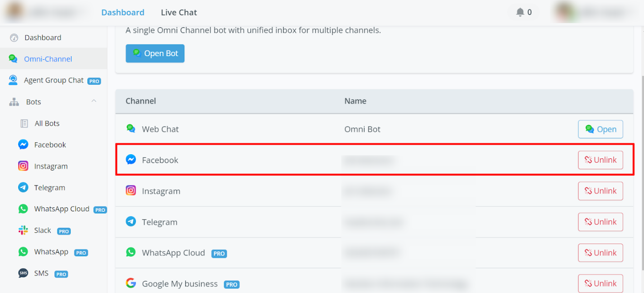Screen dimensions: 644x293
Task: Go to Omni-Channel in sidebar
Action: click(x=48, y=59)
